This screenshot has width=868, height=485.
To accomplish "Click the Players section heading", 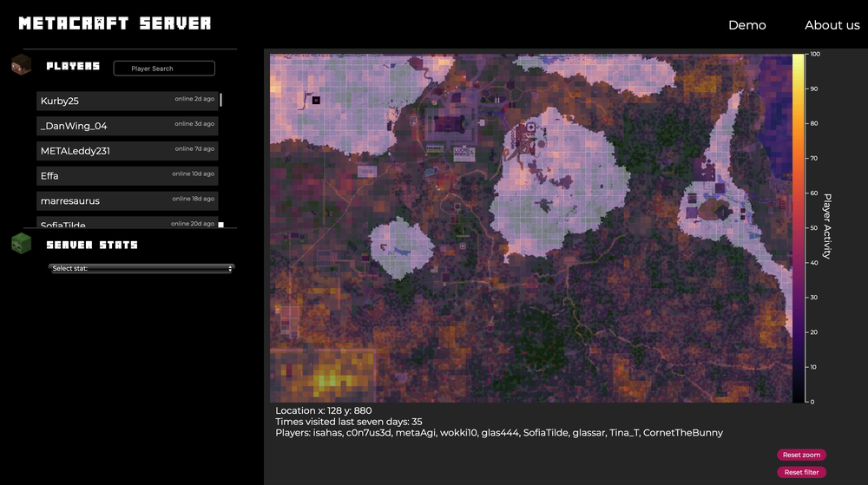I will (x=73, y=66).
